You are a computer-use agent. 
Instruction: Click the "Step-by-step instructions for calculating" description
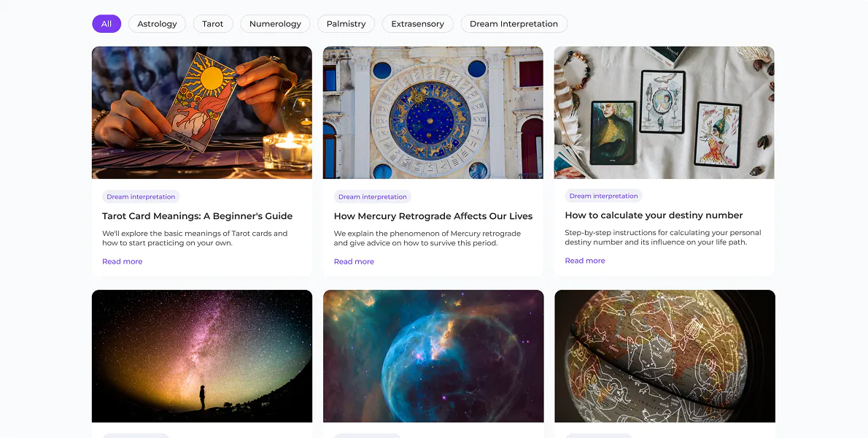(663, 237)
